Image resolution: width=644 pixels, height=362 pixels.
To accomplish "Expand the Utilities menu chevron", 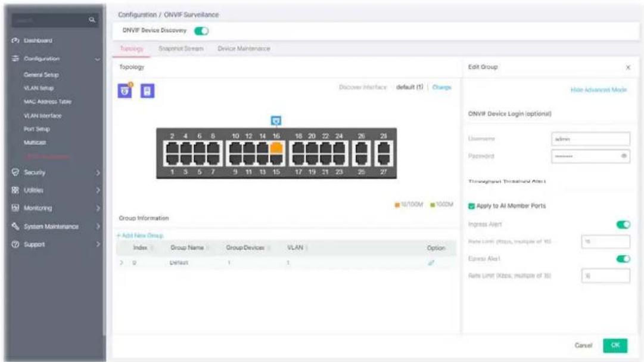I will point(98,190).
